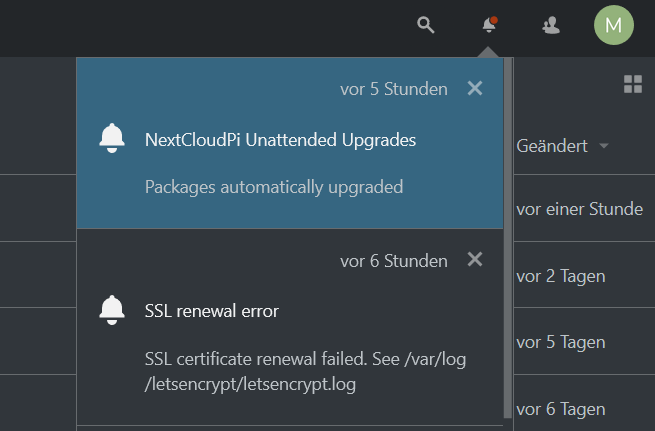
Task: Switch to grid view icon
Action: pos(633,84)
